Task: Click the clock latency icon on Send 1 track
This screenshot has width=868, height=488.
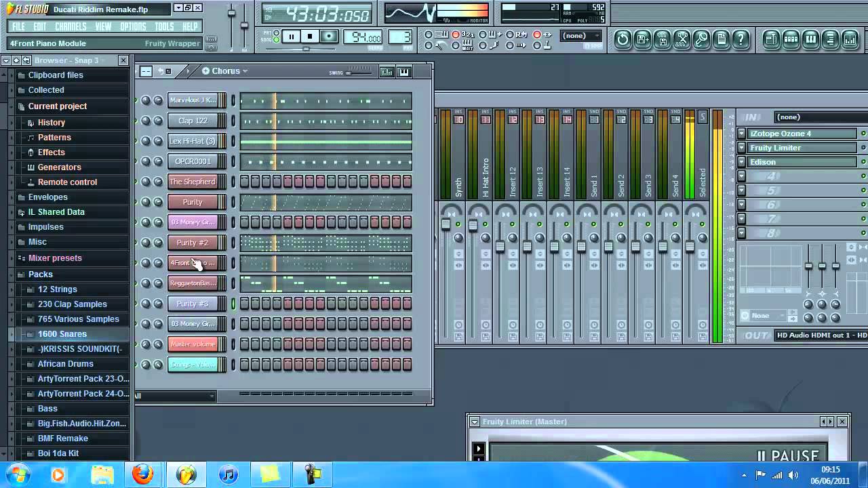Action: pyautogui.click(x=594, y=325)
